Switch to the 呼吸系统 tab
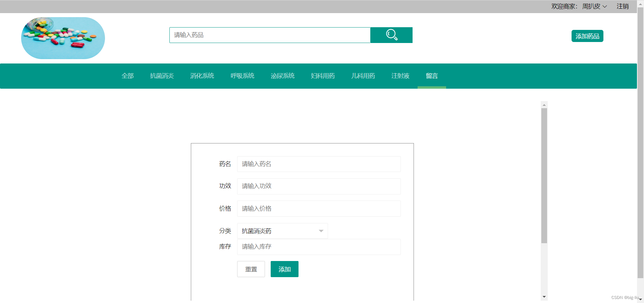 (x=243, y=76)
